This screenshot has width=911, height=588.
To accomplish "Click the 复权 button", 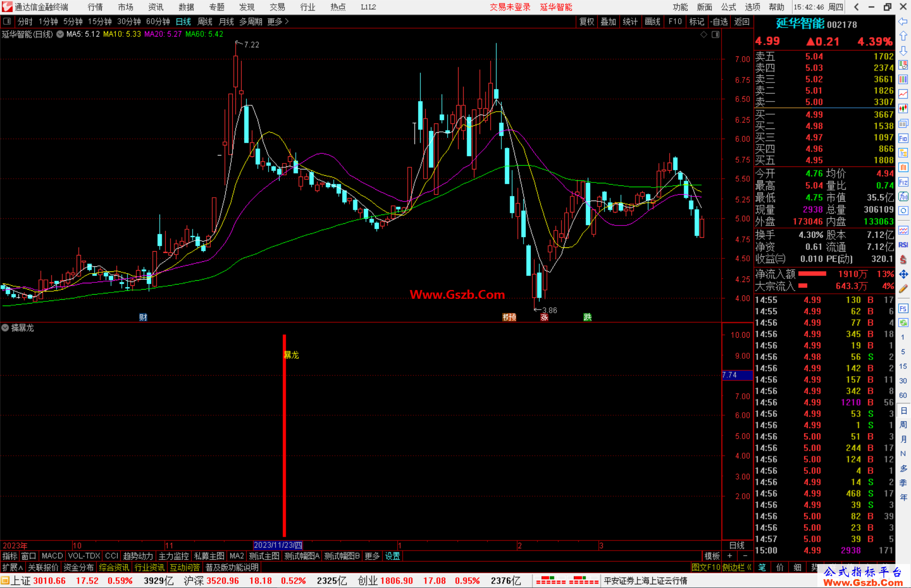I will pos(587,21).
